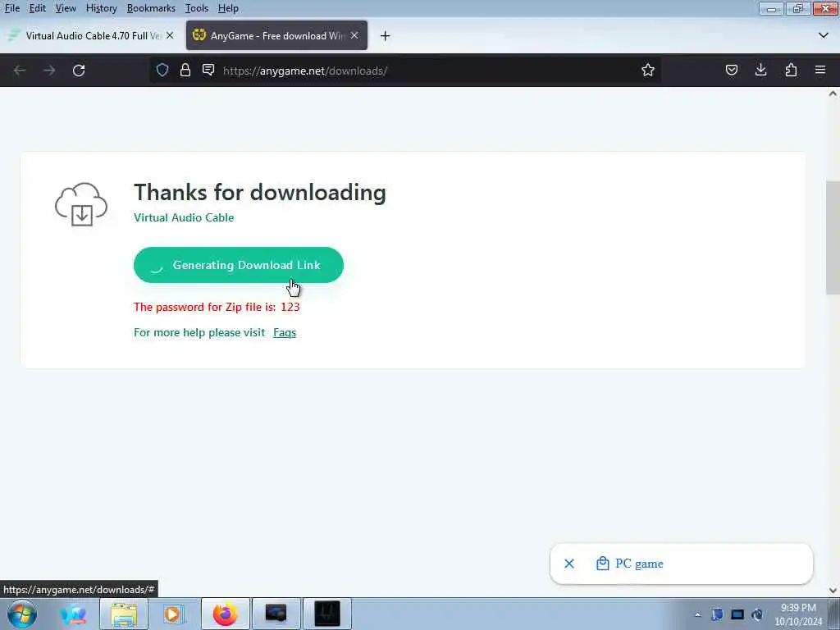Viewport: 840px width, 630px height.
Task: Open the Save to Pocket icon
Action: tap(731, 71)
